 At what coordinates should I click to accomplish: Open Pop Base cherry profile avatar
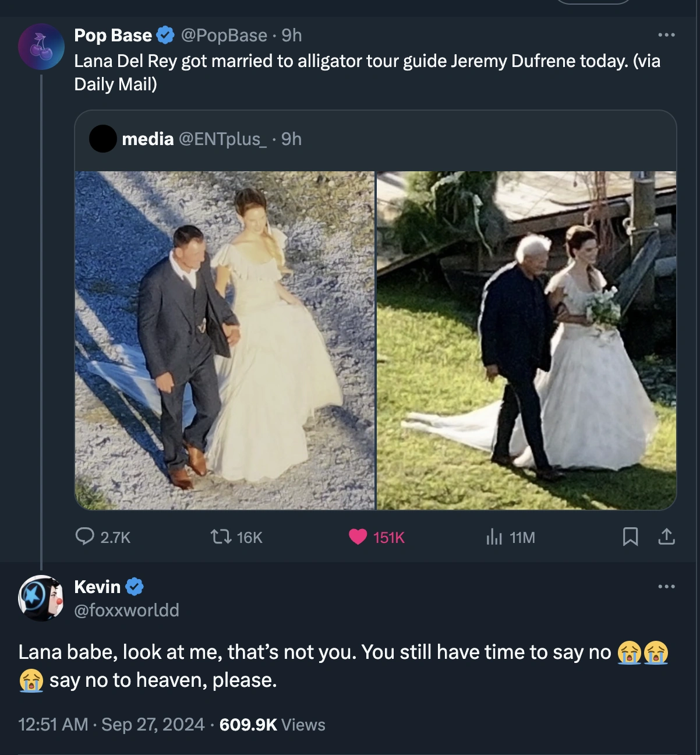click(41, 47)
